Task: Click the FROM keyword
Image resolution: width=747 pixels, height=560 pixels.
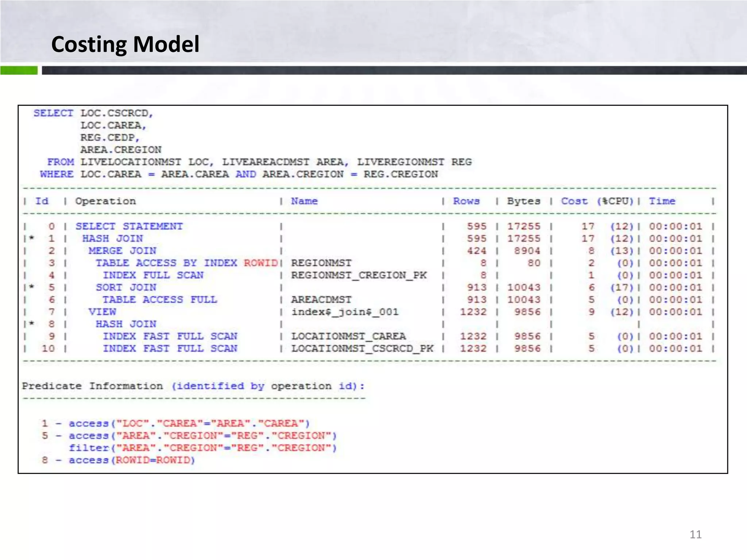Action: (61, 162)
